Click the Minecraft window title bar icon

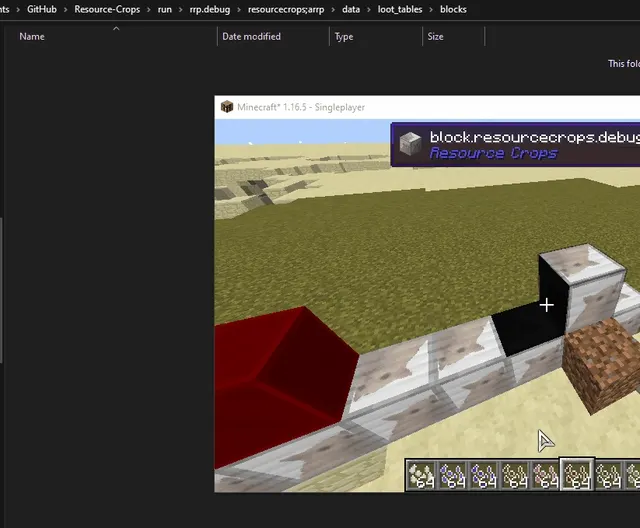(227, 107)
